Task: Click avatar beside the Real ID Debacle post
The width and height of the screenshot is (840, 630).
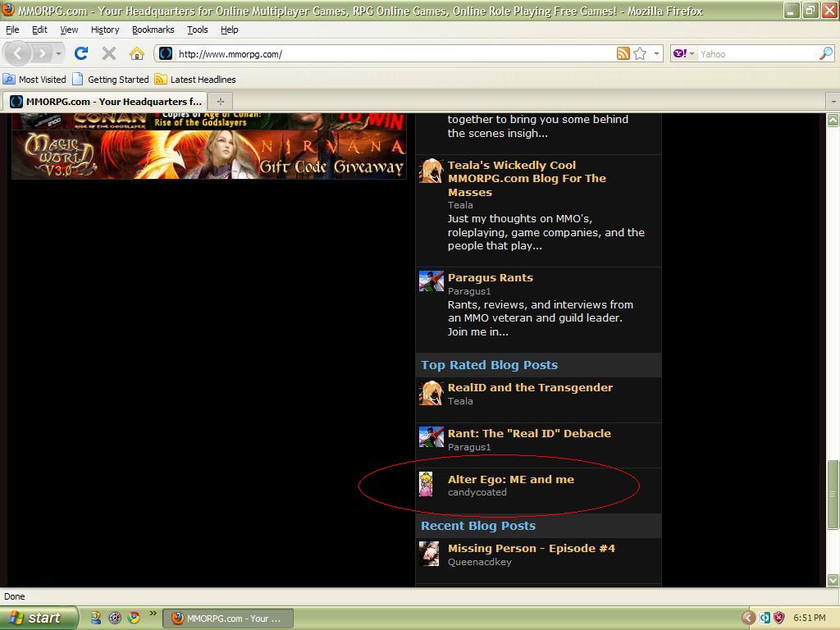Action: [431, 437]
